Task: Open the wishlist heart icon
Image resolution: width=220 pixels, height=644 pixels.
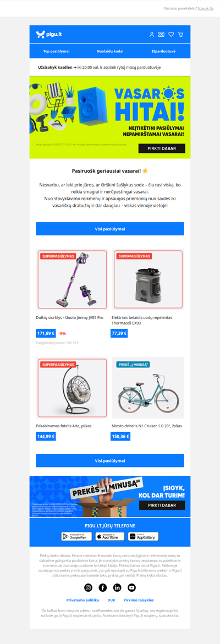Action: coord(171,35)
